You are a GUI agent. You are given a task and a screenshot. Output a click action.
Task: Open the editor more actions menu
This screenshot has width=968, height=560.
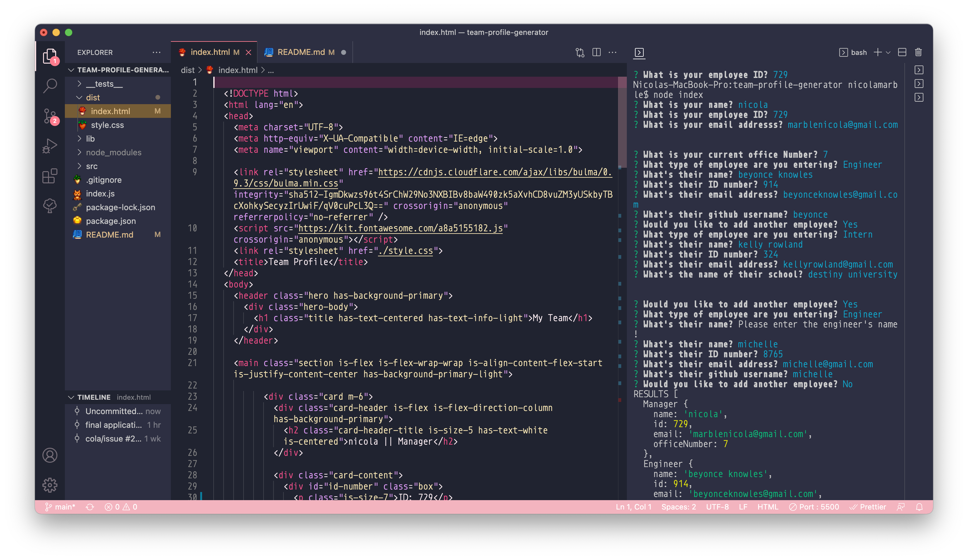point(612,52)
